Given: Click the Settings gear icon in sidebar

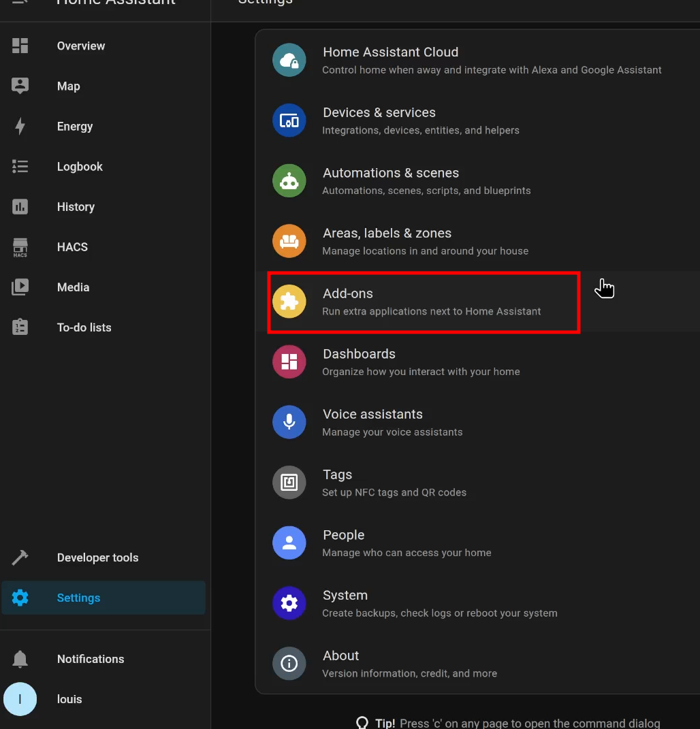Looking at the screenshot, I should [x=20, y=598].
